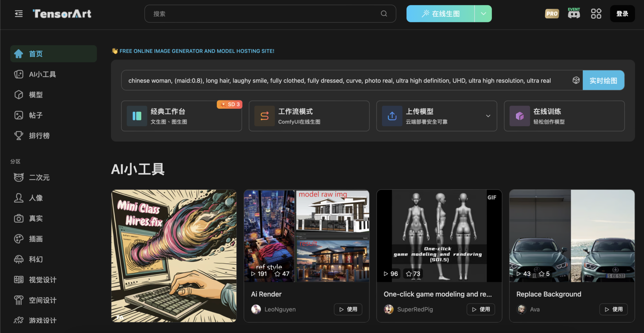
Task: Select the 科幻 sci-fi category icon
Action: click(x=19, y=259)
